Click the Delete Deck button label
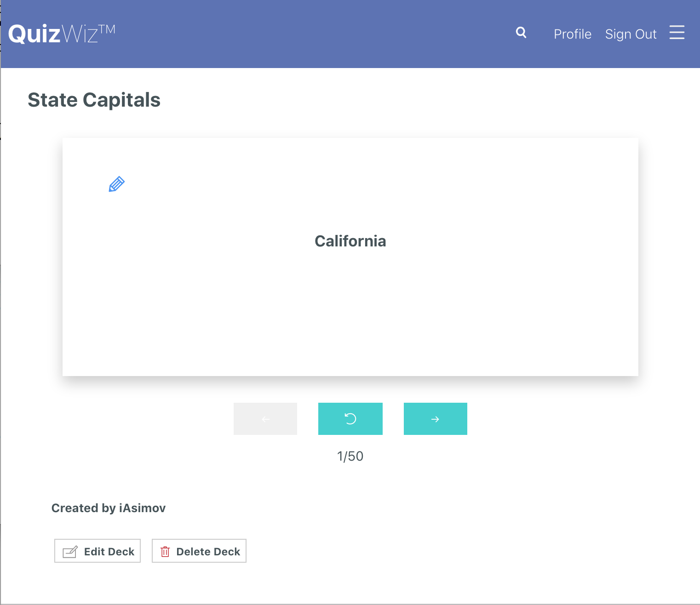Viewport: 700px width, 605px height. point(208,551)
